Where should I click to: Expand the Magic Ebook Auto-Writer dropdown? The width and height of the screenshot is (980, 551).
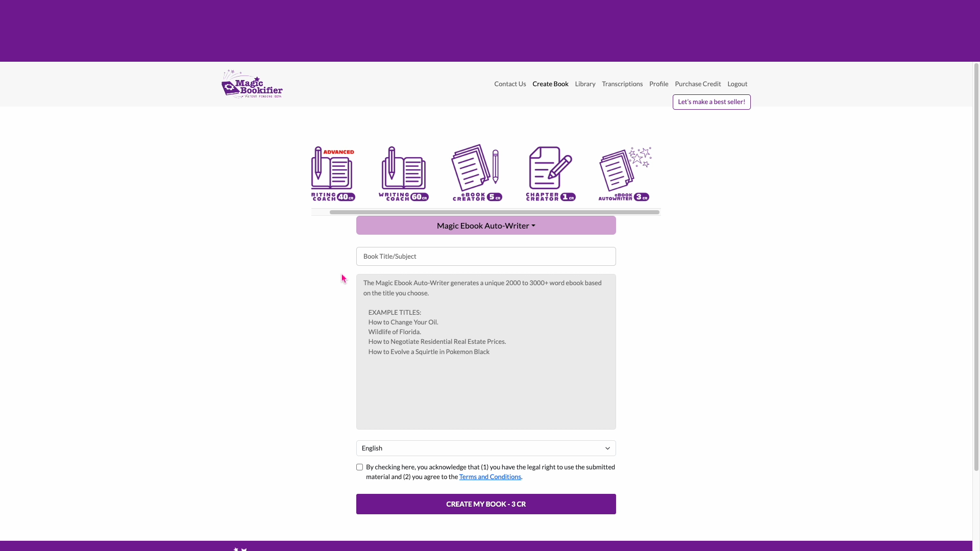coord(486,226)
